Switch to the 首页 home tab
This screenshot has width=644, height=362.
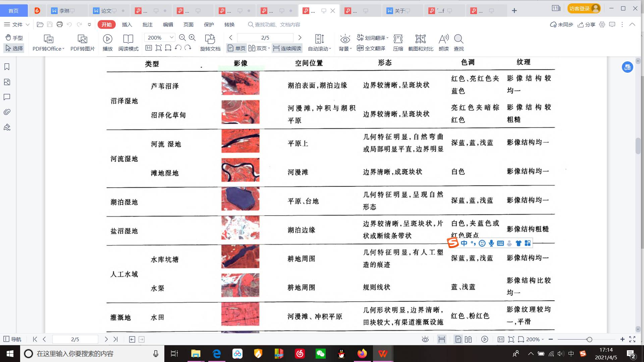pyautogui.click(x=13, y=11)
